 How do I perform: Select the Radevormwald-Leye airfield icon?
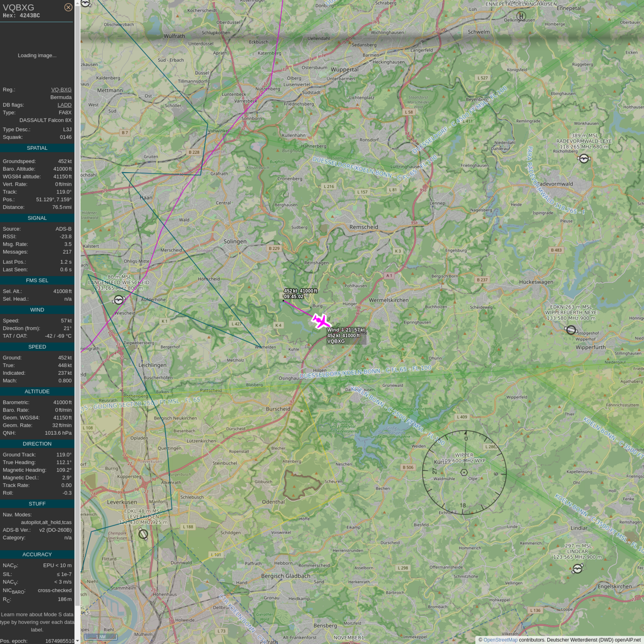coord(584,158)
